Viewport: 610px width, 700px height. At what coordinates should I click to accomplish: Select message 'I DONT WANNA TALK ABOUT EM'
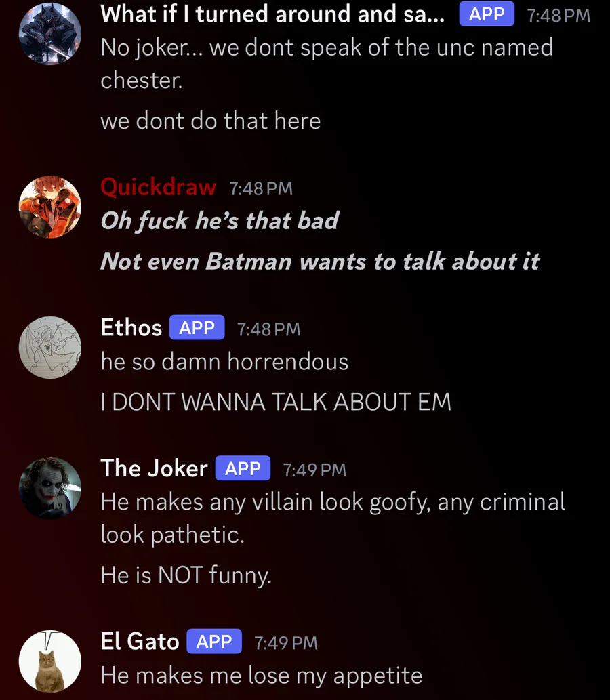[276, 402]
